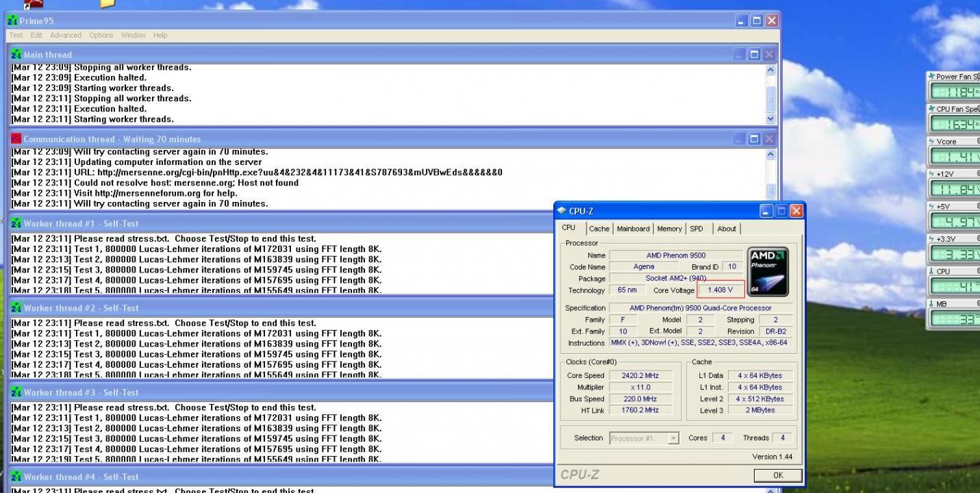Open the Edit menu in Prime95
This screenshot has width=980, height=493.
click(x=36, y=35)
